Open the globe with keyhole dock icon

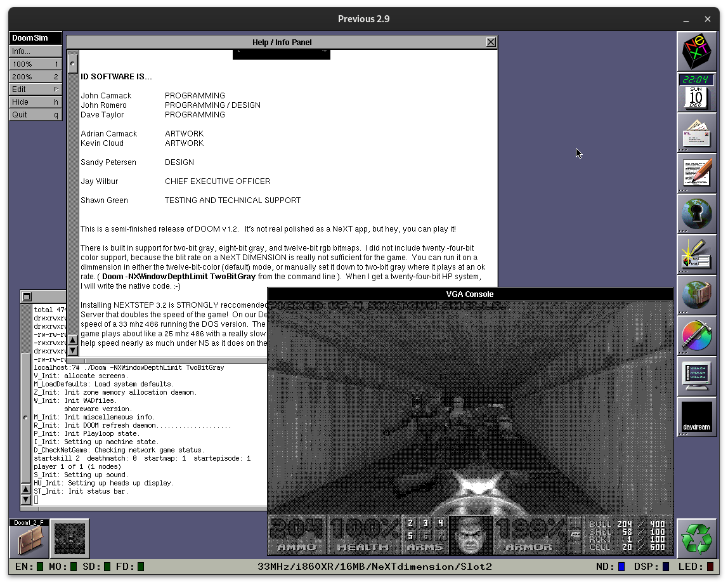pyautogui.click(x=697, y=214)
